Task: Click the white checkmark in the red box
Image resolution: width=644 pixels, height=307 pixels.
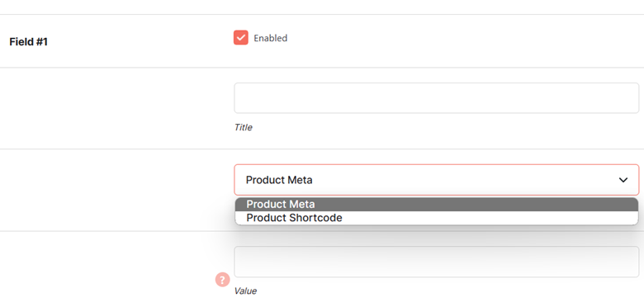Action: (241, 37)
